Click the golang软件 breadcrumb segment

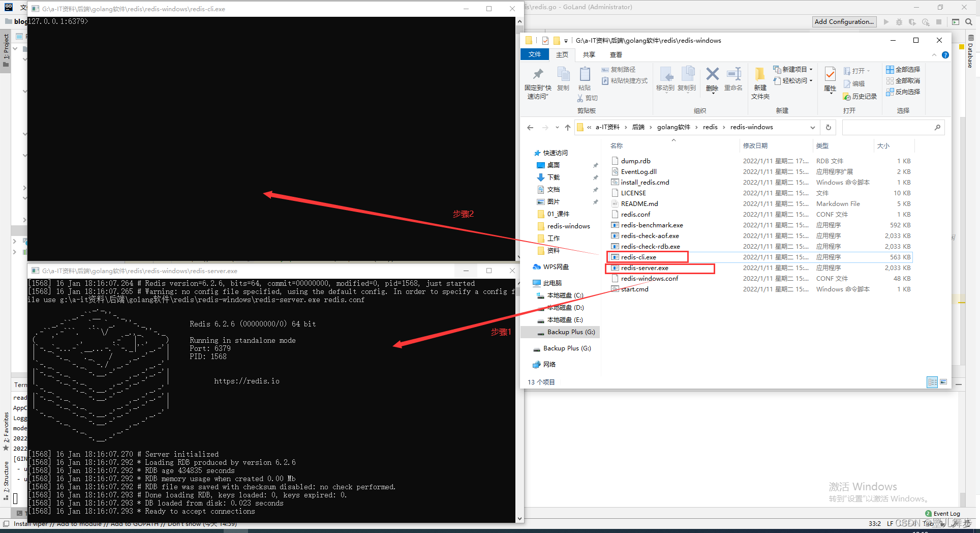tap(673, 127)
